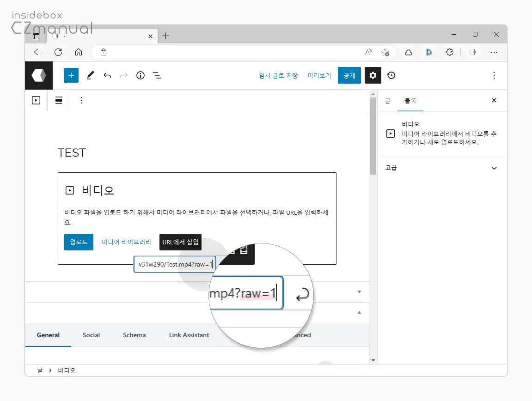Image resolution: width=532 pixels, height=401 pixels.
Task: Open 미디어 라이브러리 link
Action: pyautogui.click(x=126, y=242)
